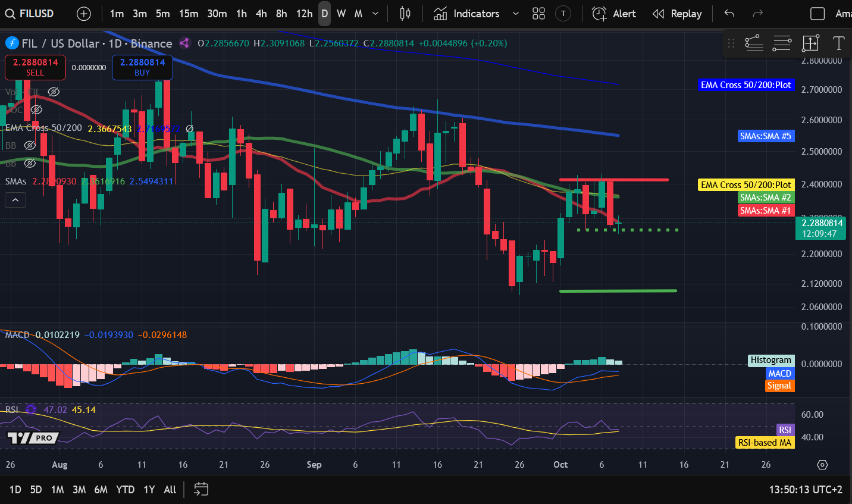Select the Text drawing tool
Image resolution: width=852 pixels, height=504 pixels.
coord(838,43)
